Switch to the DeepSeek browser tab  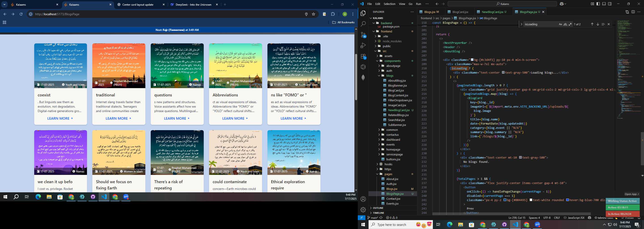point(194,4)
